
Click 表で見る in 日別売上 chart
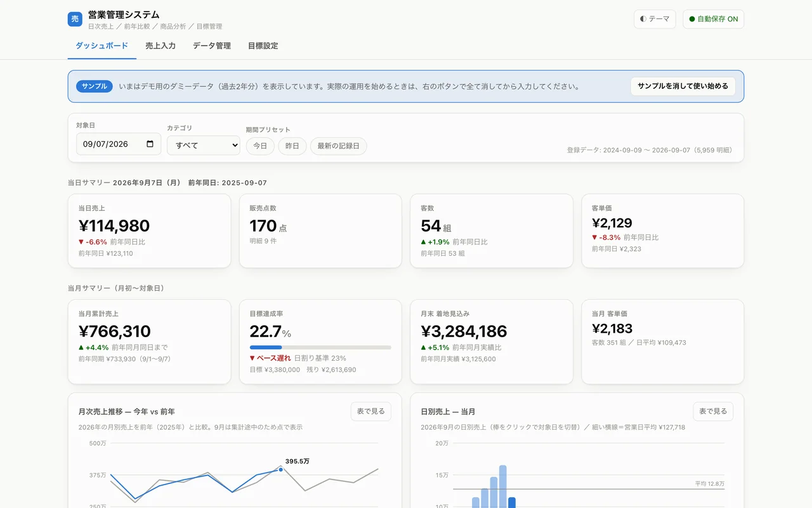[x=713, y=411]
